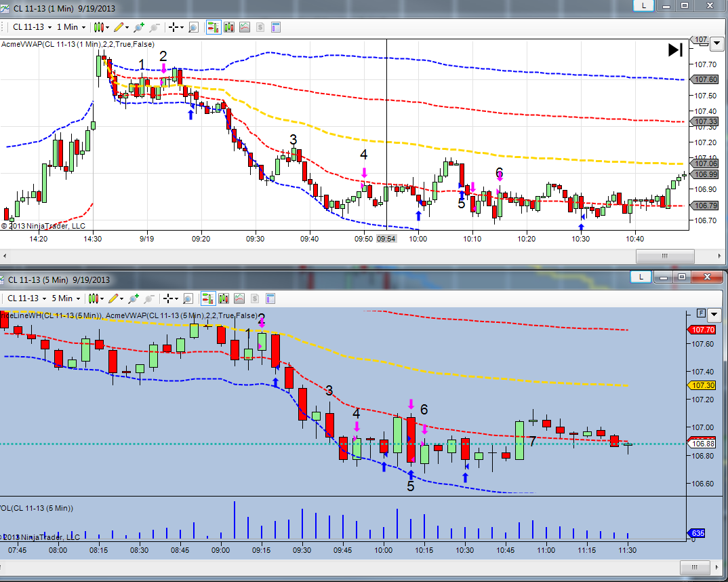
Task: Open Properties icon in 1 Min chart toolbar
Action: (276, 27)
